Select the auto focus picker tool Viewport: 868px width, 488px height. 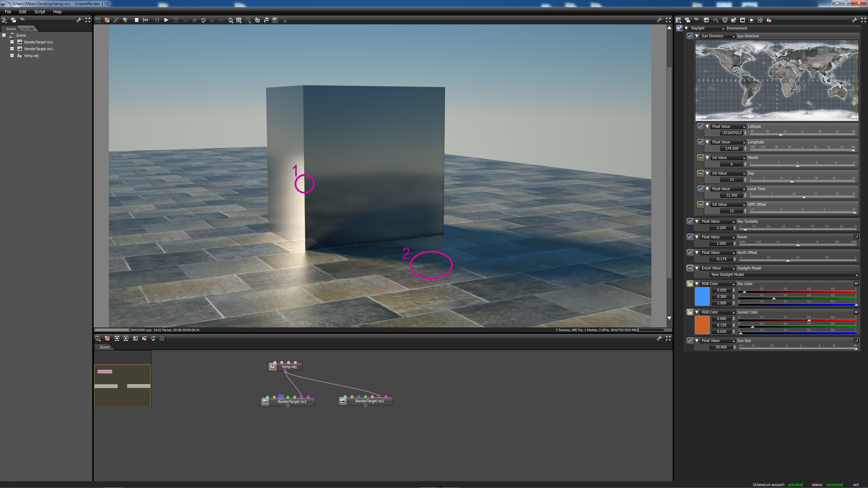[185, 20]
